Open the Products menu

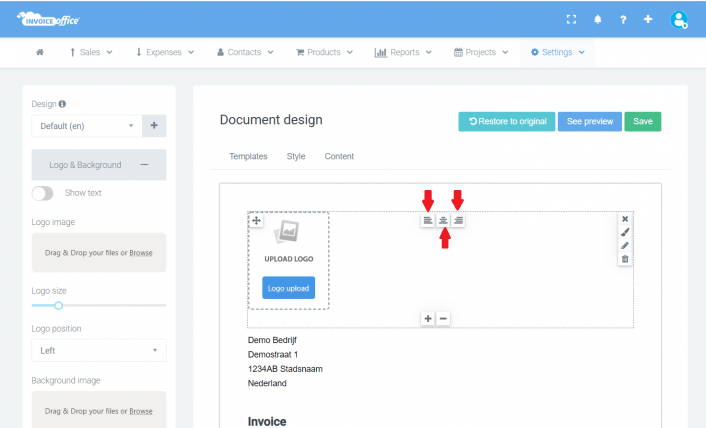324,52
